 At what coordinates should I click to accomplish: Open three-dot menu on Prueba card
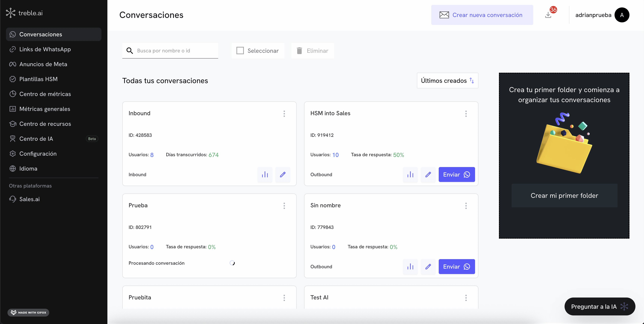tap(284, 206)
